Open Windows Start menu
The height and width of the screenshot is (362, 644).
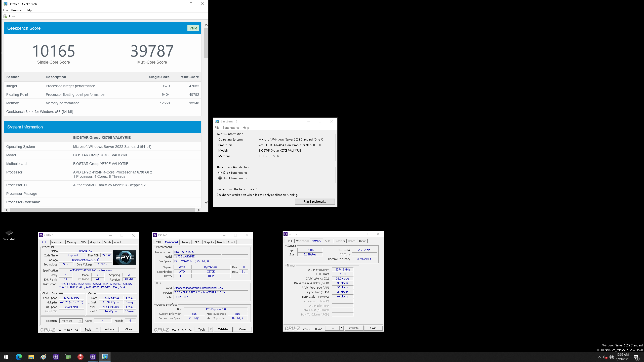6,357
